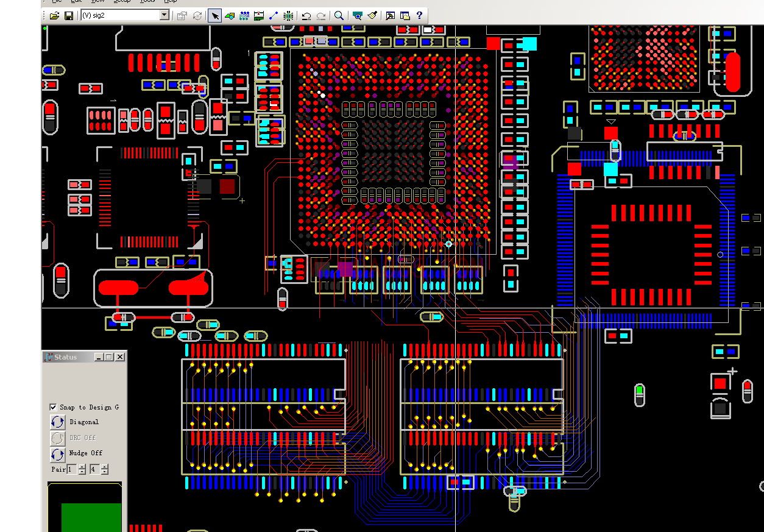Decrease the first Pair value with down arrow

click(x=82, y=472)
